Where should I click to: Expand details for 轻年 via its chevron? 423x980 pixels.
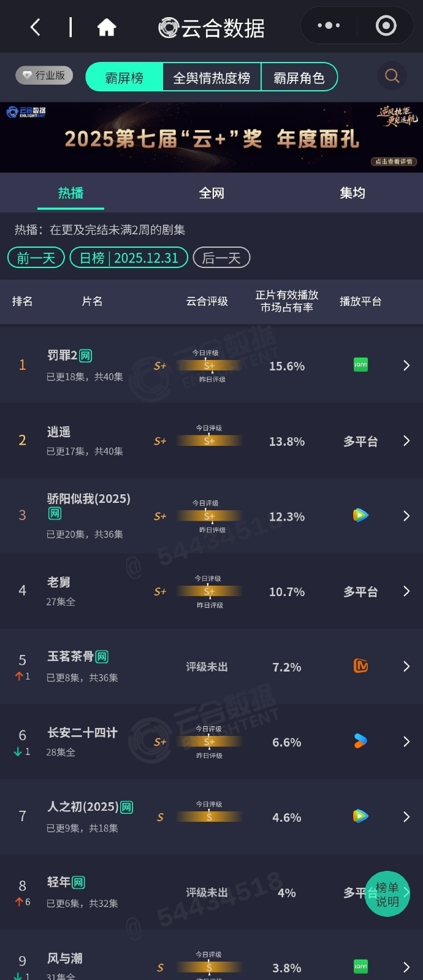tap(406, 892)
